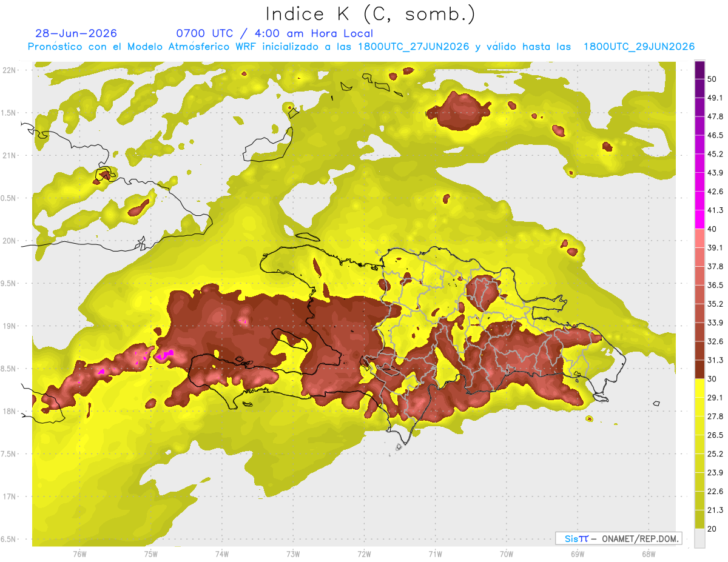The width and height of the screenshot is (728, 562).
Task: Click the "71W" longitude label
Action: click(435, 554)
